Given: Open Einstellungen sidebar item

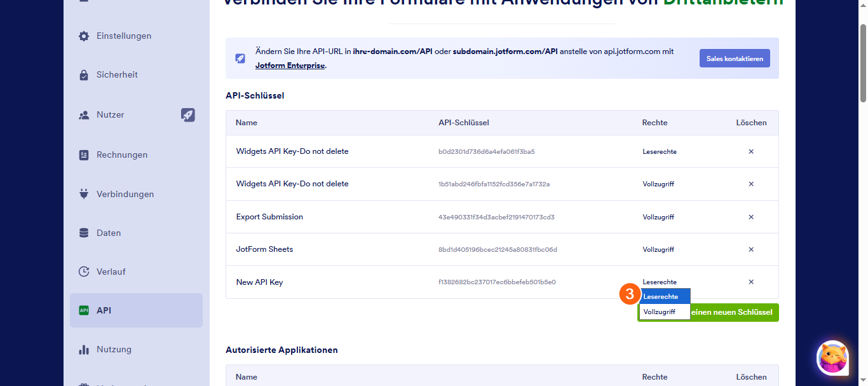Looking at the screenshot, I should coord(136,36).
